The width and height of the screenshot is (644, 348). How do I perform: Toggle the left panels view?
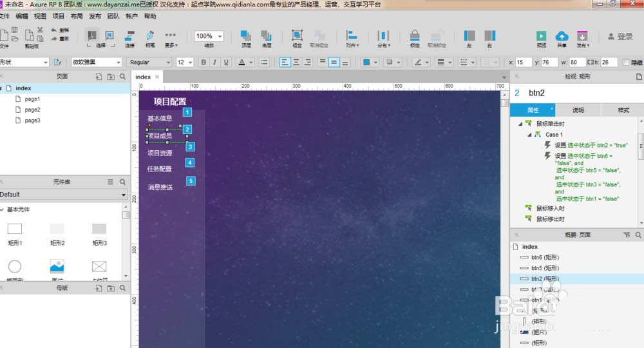(x=469, y=38)
